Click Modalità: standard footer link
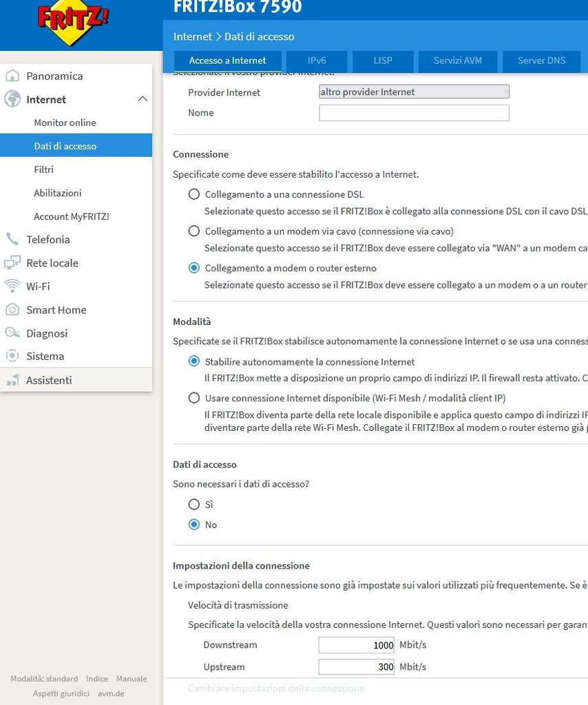 pyautogui.click(x=44, y=678)
